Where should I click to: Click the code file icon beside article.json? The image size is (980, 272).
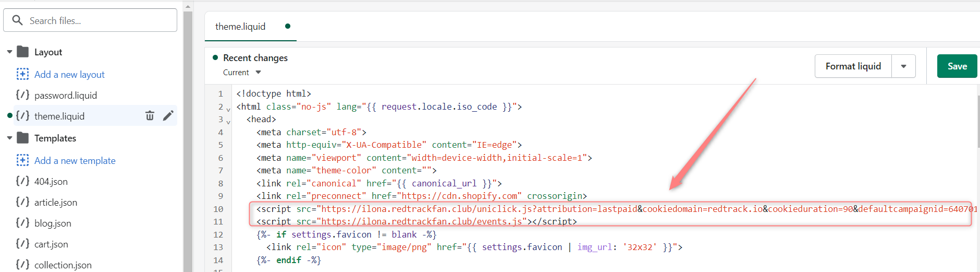click(22, 202)
